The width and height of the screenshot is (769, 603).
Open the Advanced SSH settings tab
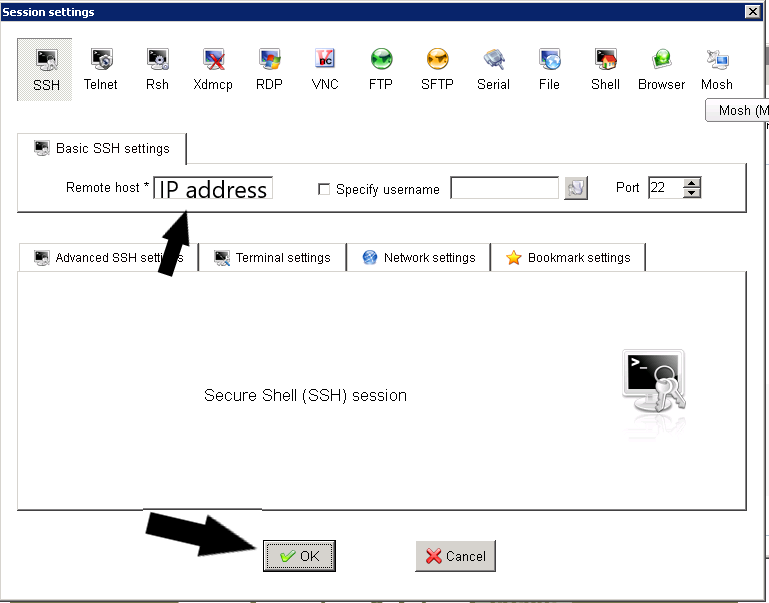click(x=108, y=257)
